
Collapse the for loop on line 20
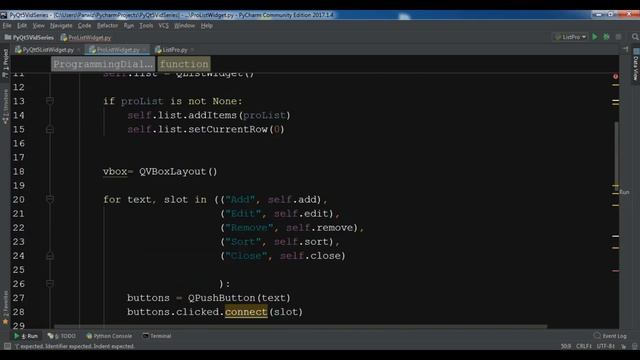50,199
